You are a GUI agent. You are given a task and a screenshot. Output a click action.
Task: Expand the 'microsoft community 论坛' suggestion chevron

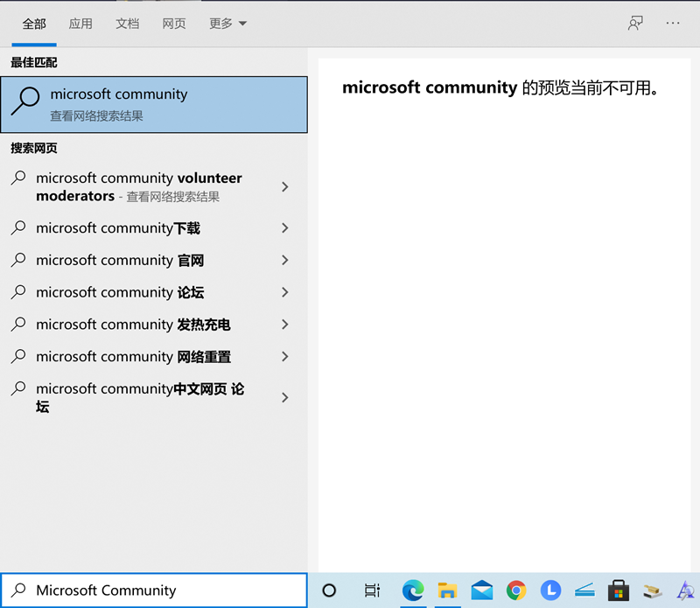pyautogui.click(x=284, y=292)
